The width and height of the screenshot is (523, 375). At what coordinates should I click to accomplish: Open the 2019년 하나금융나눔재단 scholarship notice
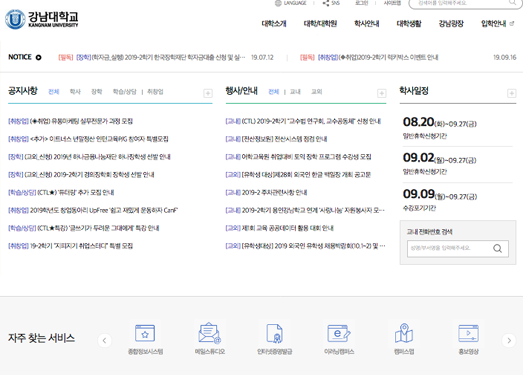coord(89,157)
